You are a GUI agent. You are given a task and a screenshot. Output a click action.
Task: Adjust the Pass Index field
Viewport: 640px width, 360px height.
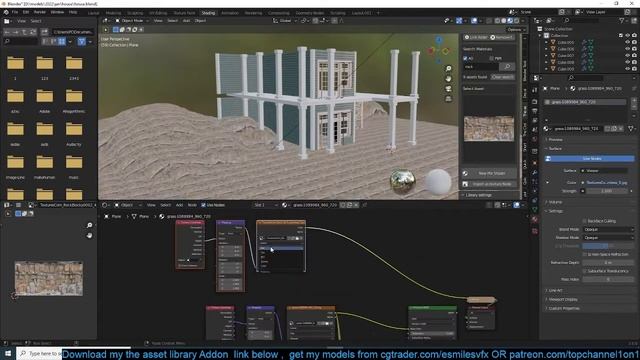point(608,279)
